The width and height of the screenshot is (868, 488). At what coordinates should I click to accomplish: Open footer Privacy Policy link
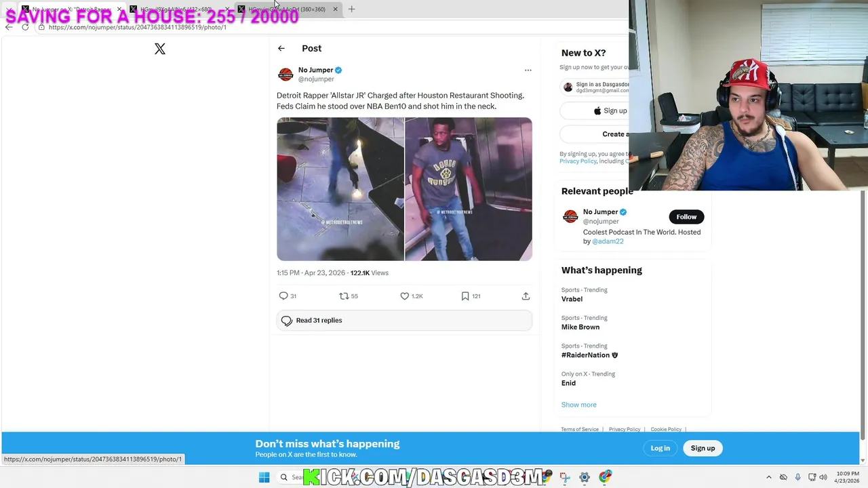click(625, 429)
